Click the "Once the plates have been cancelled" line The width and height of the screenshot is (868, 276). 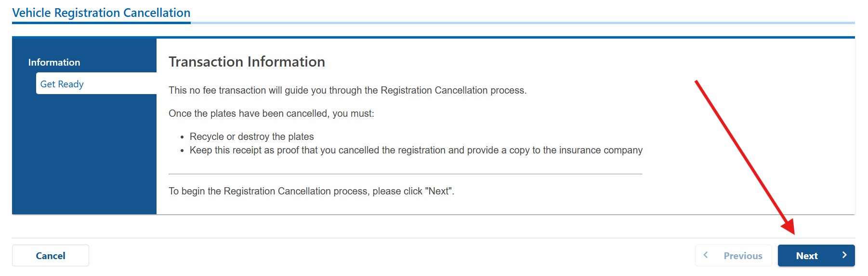(271, 113)
